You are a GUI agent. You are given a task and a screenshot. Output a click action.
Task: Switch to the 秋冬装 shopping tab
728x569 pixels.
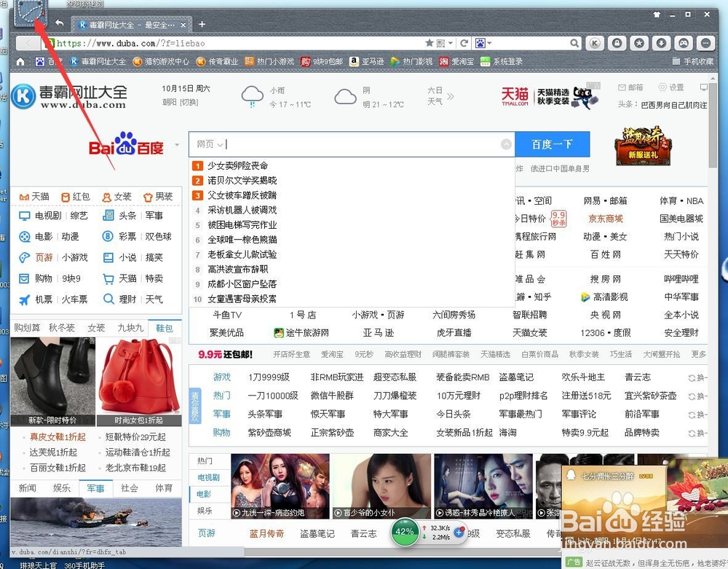(62, 328)
